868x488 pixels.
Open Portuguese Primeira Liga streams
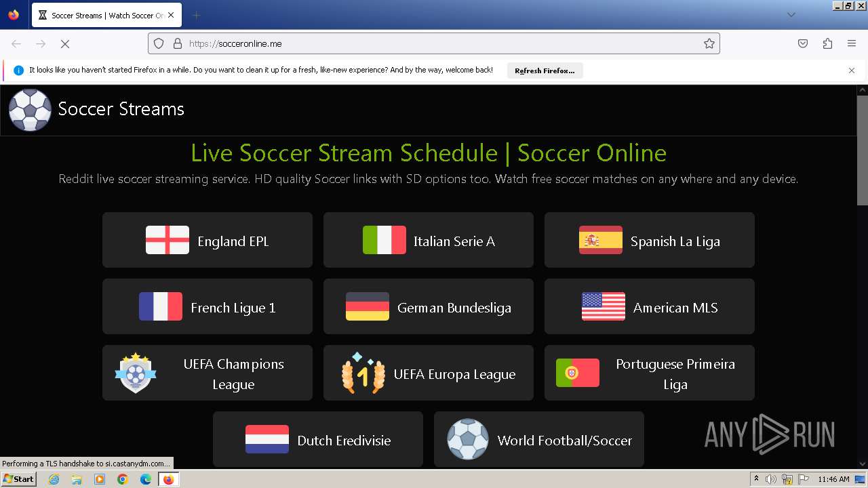point(650,373)
